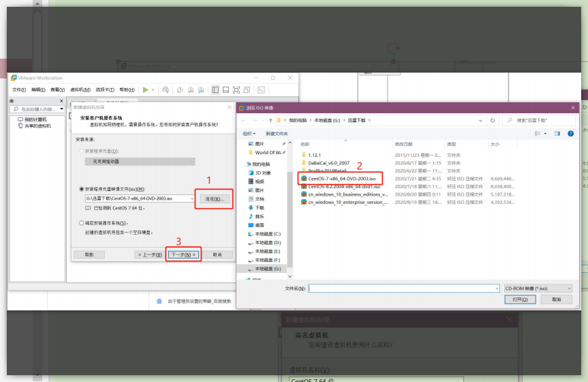Viewport: 588px width, 382px height.
Task: Close the 新建虚拟机向导 dialog
Action: 230,107
